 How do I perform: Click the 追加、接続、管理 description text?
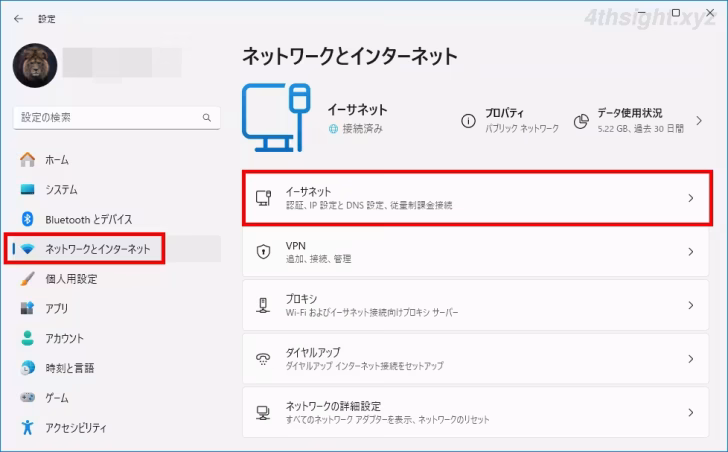318,259
